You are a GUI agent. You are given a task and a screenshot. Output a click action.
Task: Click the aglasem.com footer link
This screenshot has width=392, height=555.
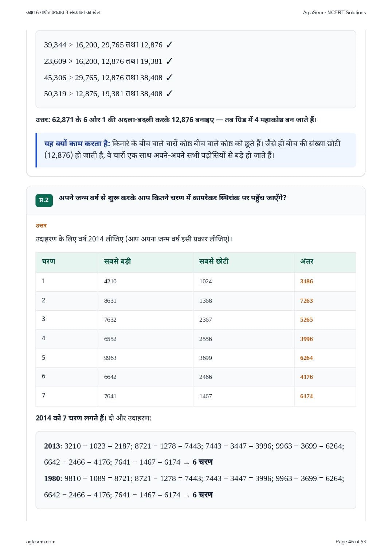[x=41, y=542]
